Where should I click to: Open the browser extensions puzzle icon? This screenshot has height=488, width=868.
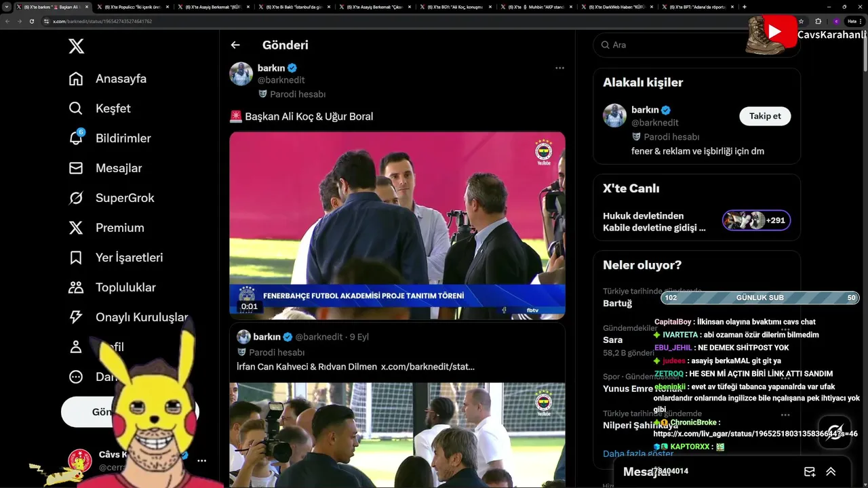(818, 21)
